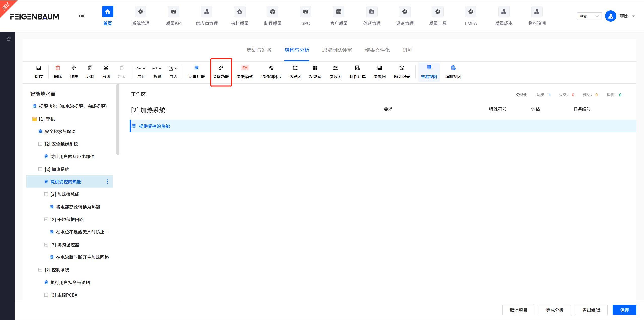Click the 完成分析 button
This screenshot has width=644, height=320.
(x=554, y=310)
